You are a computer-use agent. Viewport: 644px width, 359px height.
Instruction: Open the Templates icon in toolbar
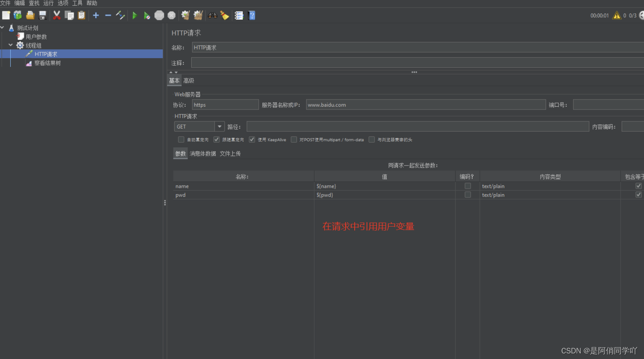18,16
